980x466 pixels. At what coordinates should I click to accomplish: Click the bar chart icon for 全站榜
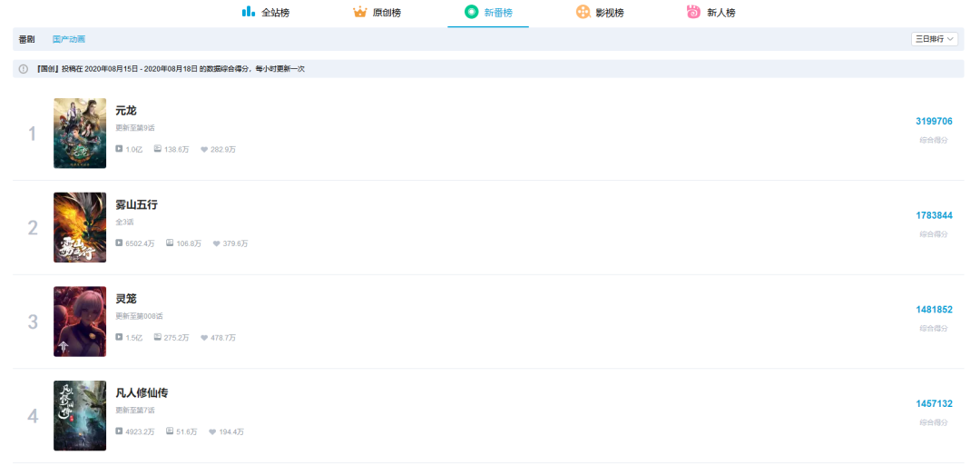pos(248,12)
